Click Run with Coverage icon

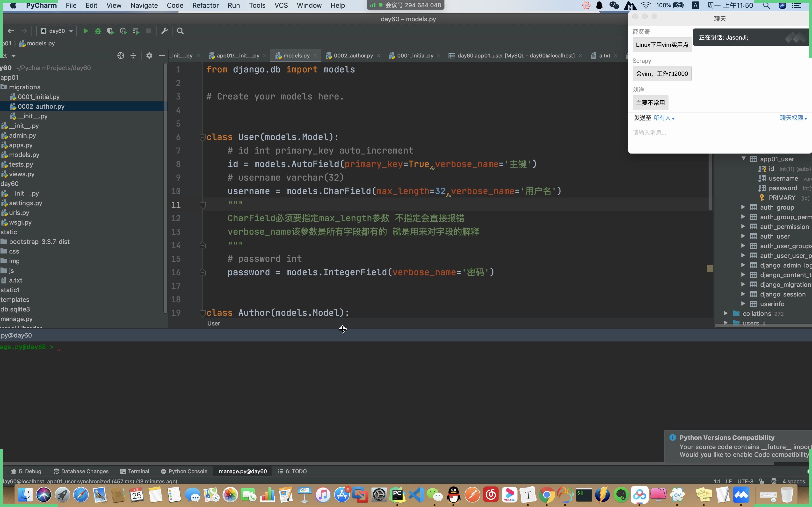[x=110, y=31]
